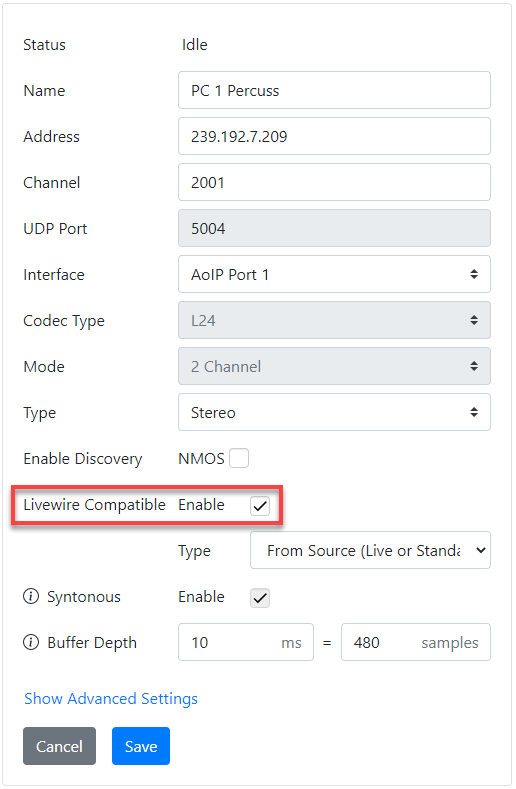Viewport: 516px width, 789px height.
Task: Click the Channel field showing 2001
Action: (334, 182)
